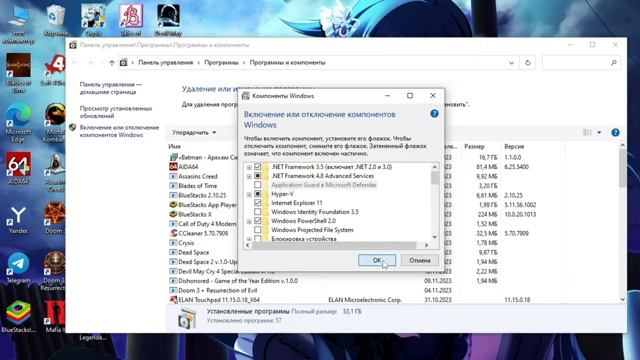Open the chevron after Программы breadcrumb

[244, 63]
